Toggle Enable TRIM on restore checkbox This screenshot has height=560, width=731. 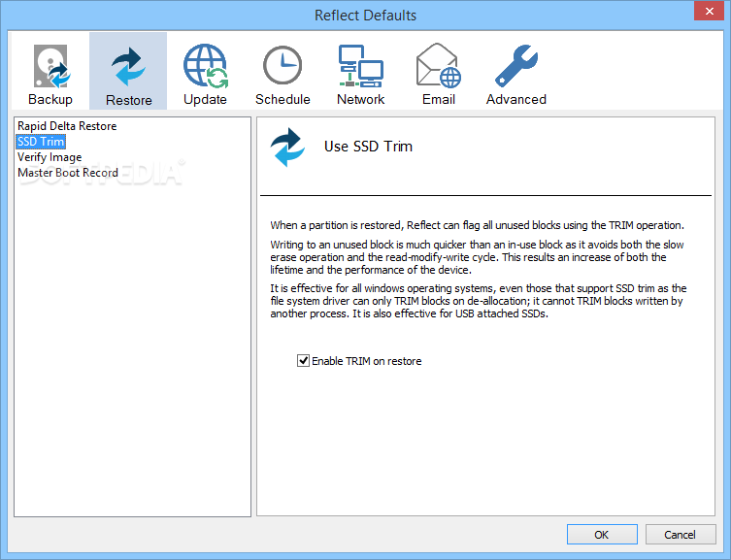(x=303, y=361)
